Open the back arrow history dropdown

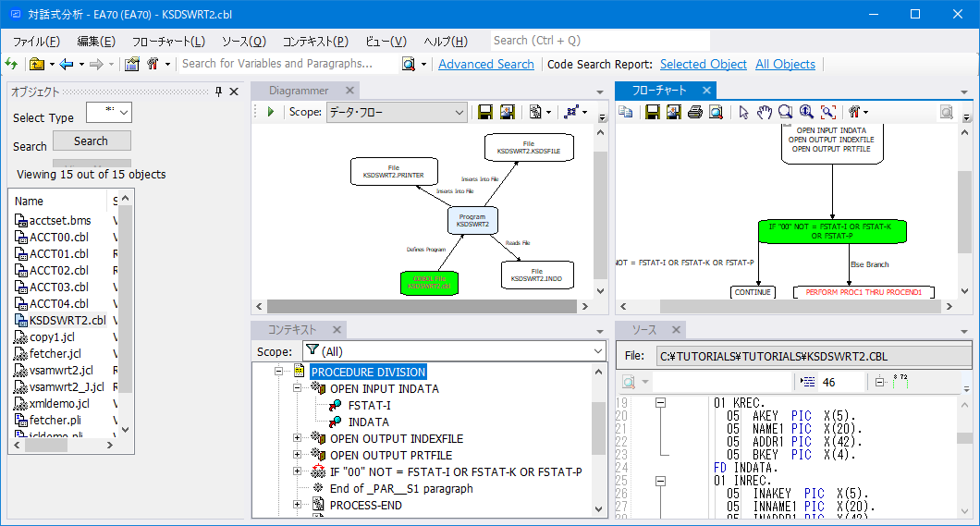(x=81, y=65)
